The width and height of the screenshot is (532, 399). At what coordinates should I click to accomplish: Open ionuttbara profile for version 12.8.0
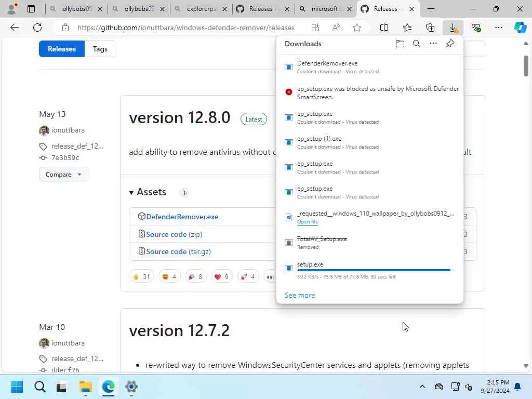[68, 130]
